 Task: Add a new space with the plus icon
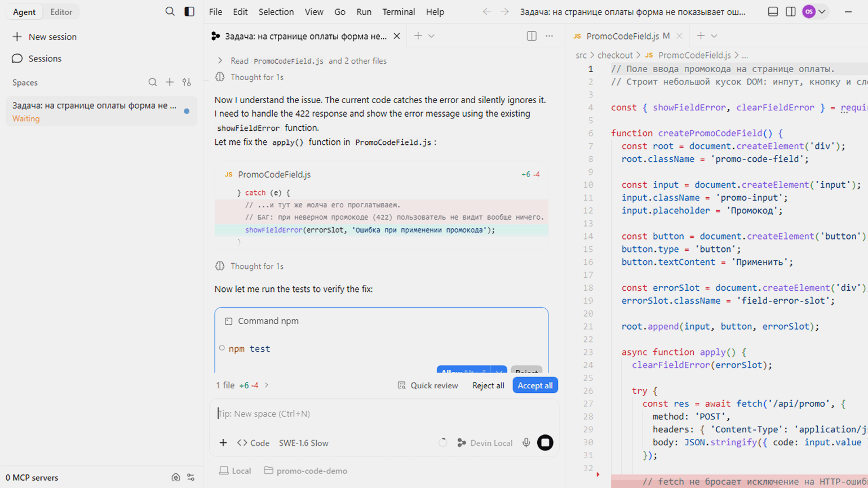click(170, 82)
